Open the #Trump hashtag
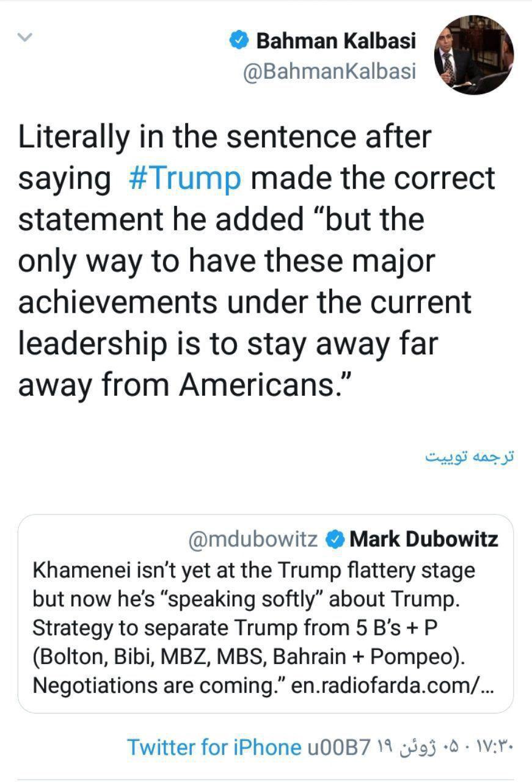Screen dimensions: 532x782 point(185,178)
